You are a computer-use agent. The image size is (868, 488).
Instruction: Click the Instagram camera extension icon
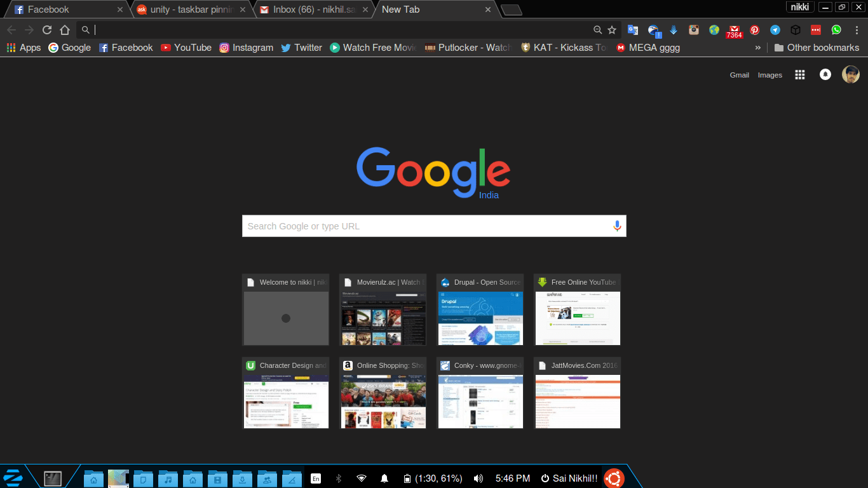693,29
